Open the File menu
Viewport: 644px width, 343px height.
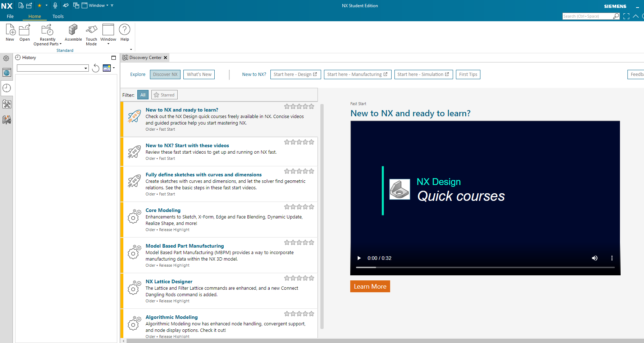[10, 16]
